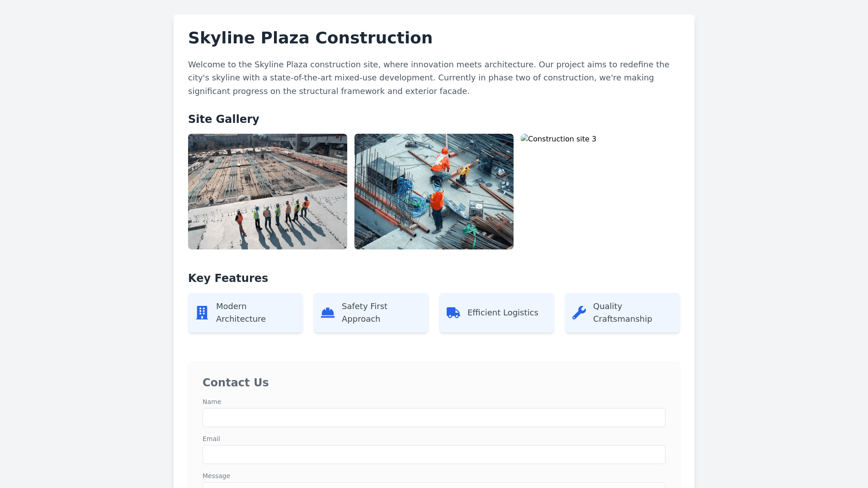
Task: Click the Key Features heading
Action: [228, 278]
